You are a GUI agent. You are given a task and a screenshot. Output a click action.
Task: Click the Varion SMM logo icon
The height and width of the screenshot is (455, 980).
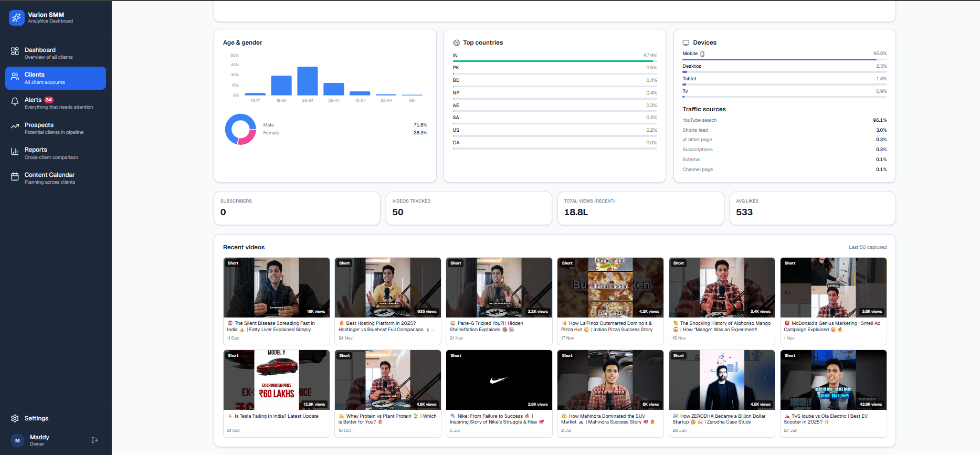pyautogui.click(x=17, y=17)
